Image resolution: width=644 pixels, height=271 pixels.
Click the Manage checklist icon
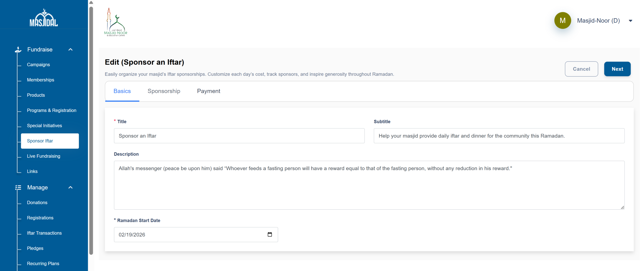[18, 187]
